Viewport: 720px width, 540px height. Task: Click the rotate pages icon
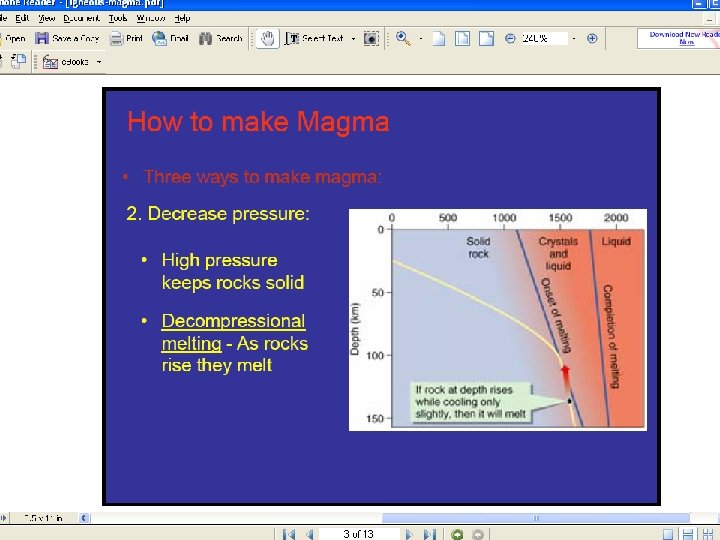18,61
